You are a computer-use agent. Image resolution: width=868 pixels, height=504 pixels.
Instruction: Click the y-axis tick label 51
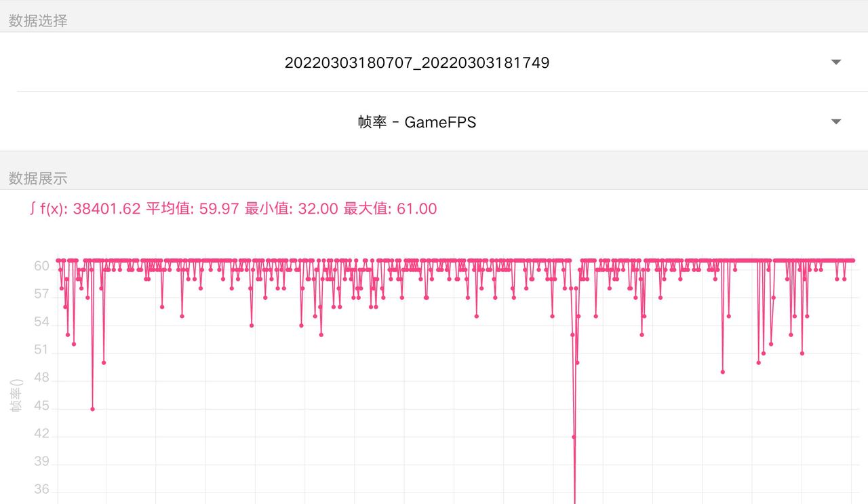(41, 350)
